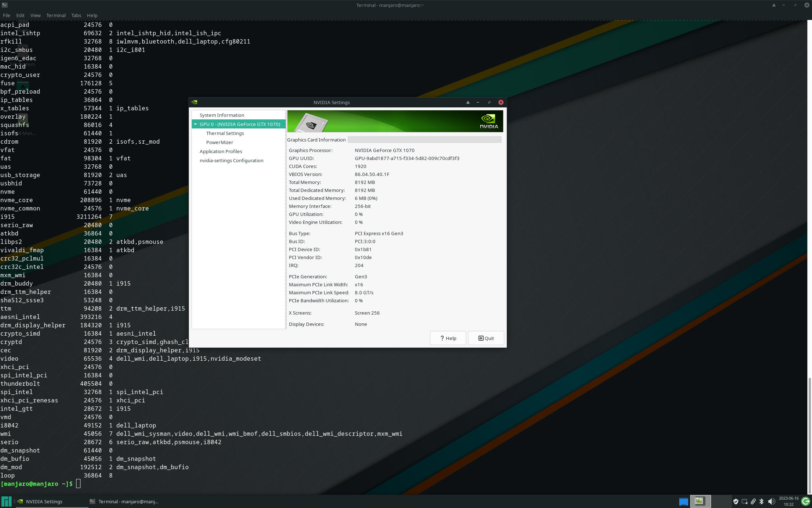Screen dimensions: 812x508
Task: Open the disconnected network tray icon
Action: [745, 501]
